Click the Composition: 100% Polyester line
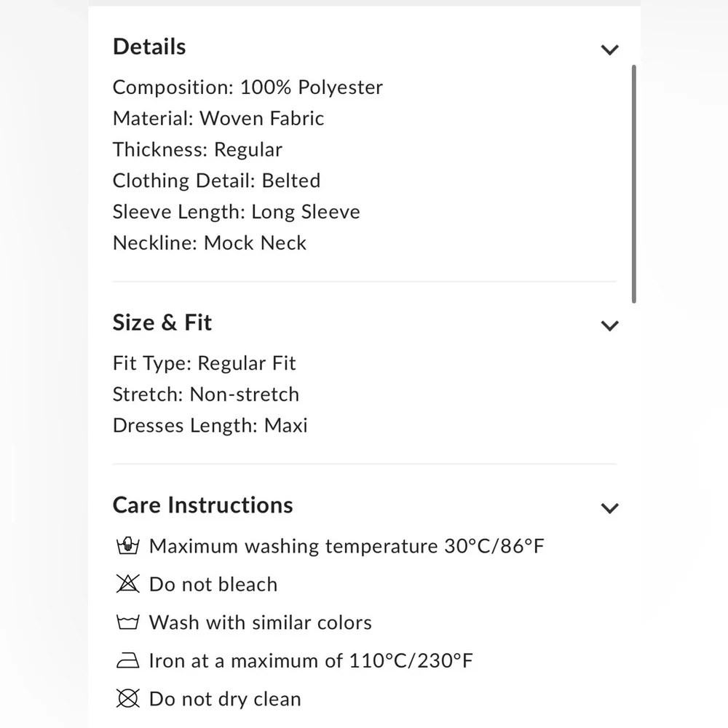This screenshot has height=728, width=728. 248,87
